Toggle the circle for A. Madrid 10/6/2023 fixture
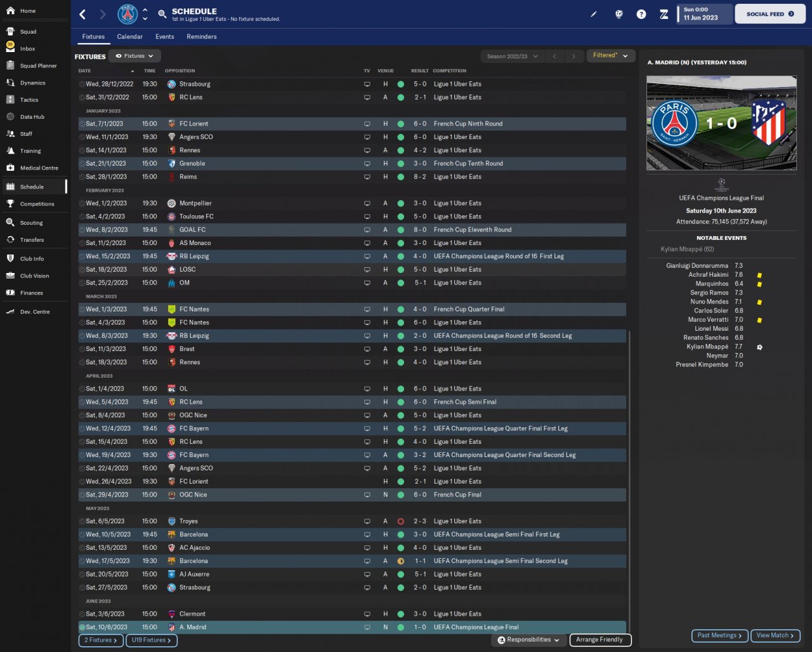 [82, 627]
